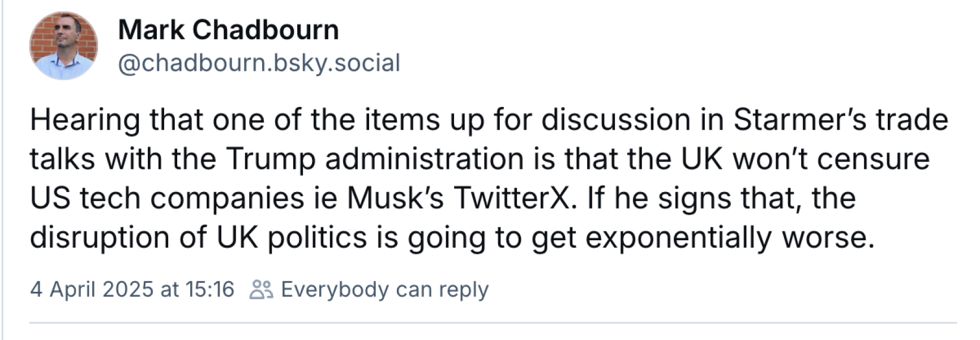
Task: Click the display name Mark Chadbourn
Action: 228,29
